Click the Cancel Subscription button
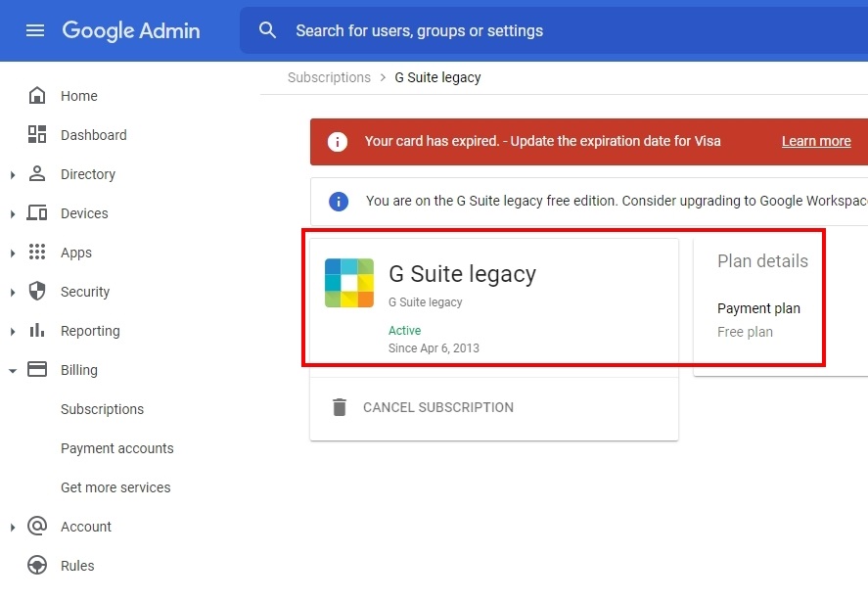Screen dimensions: 868x601 click(x=423, y=407)
